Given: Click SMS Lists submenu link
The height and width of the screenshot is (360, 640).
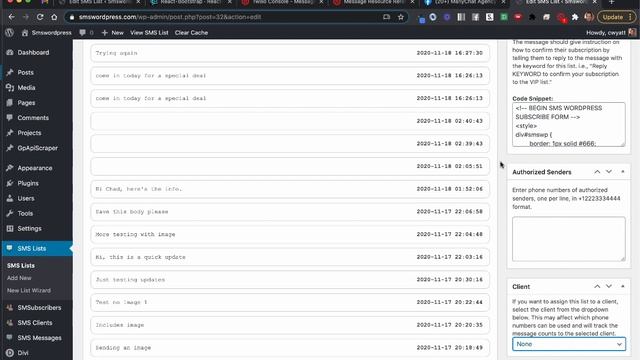Looking at the screenshot, I should [x=21, y=266].
